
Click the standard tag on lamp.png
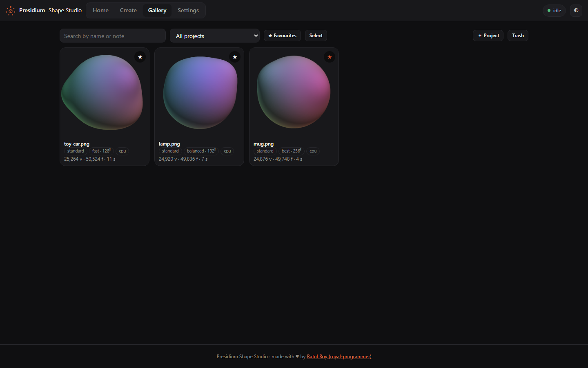click(170, 151)
